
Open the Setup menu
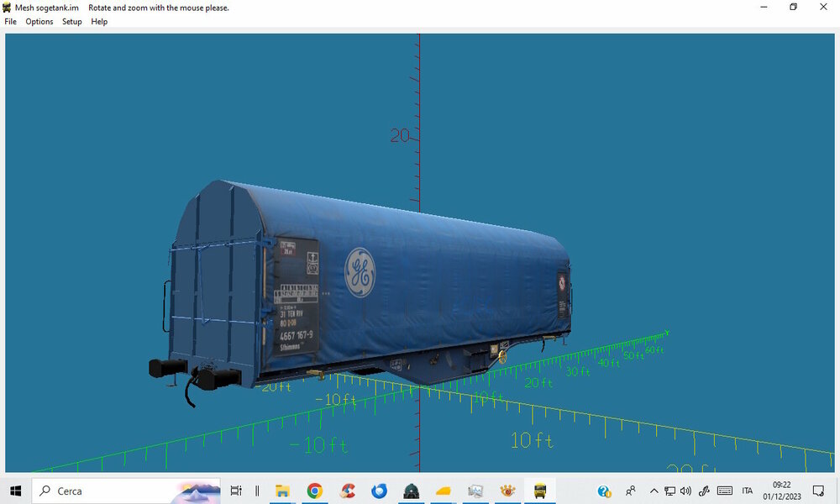click(x=71, y=22)
